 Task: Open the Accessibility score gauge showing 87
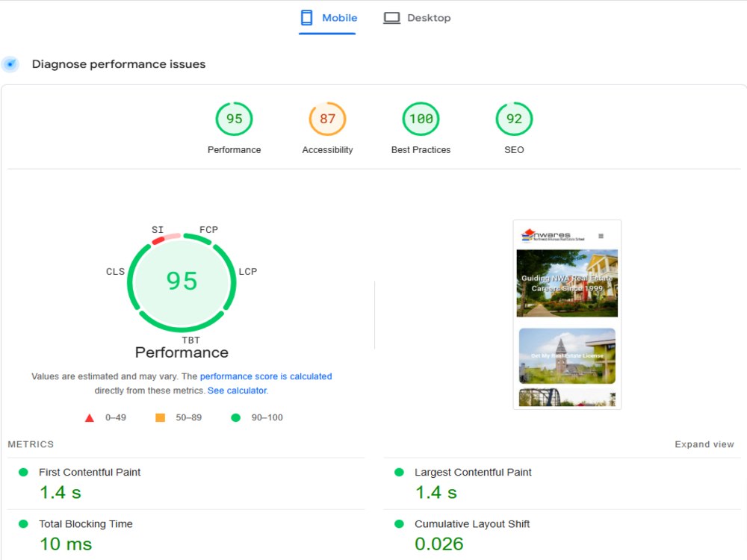[327, 119]
